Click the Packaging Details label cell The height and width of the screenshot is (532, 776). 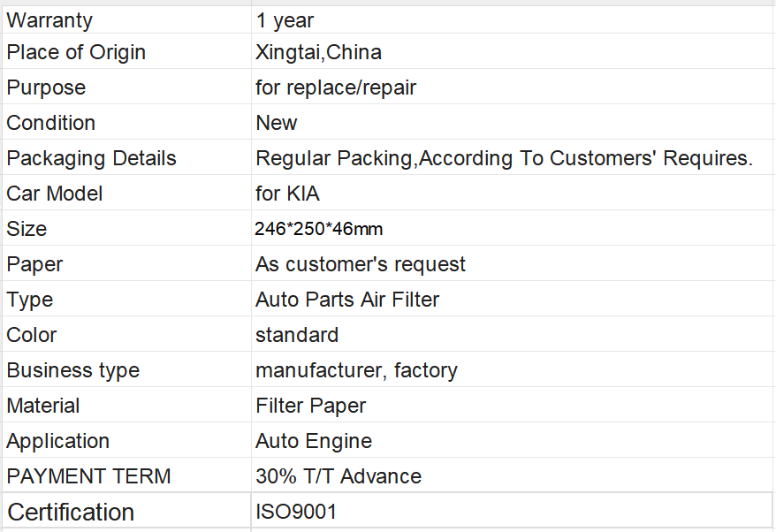point(126,158)
